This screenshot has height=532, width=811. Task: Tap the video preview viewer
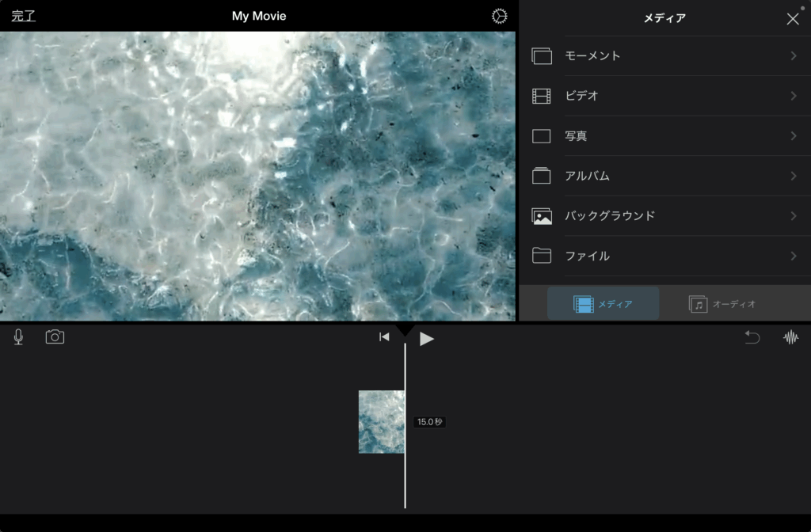257,176
